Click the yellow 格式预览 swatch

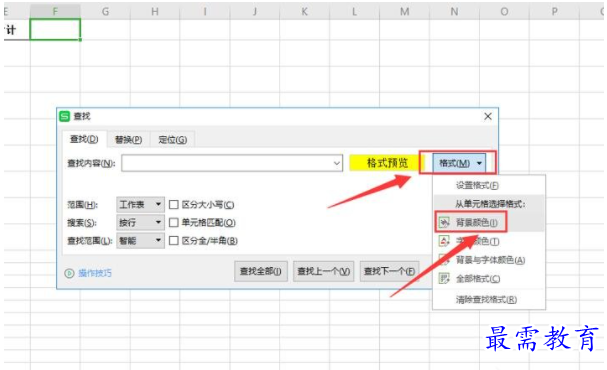click(x=387, y=163)
